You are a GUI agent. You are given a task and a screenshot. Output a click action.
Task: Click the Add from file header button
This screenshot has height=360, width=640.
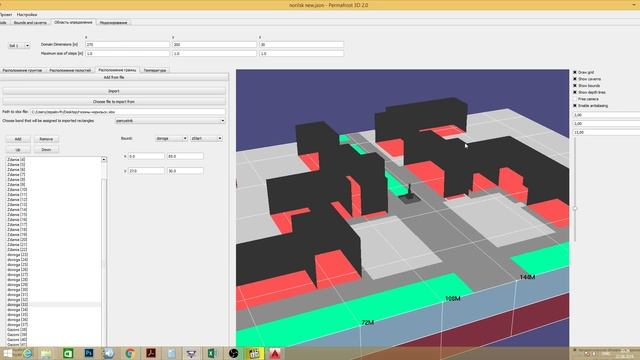114,77
